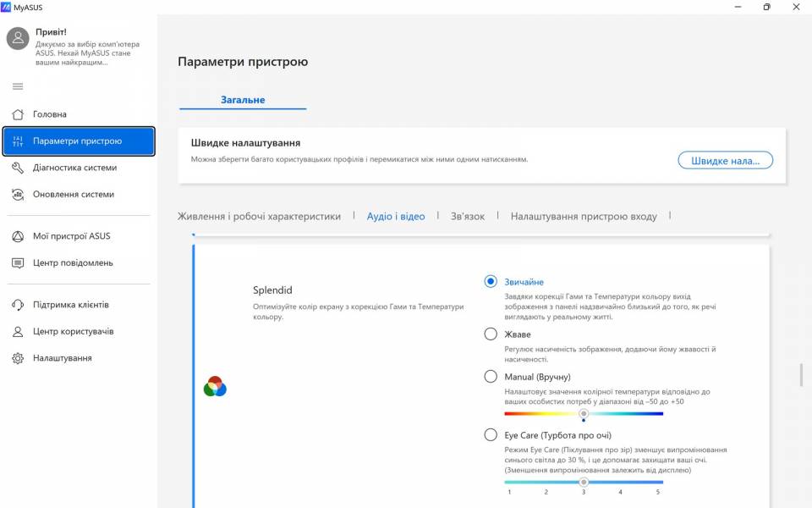The width and height of the screenshot is (812, 508).
Task: Click the Eye Care level slider handle
Action: click(x=584, y=482)
